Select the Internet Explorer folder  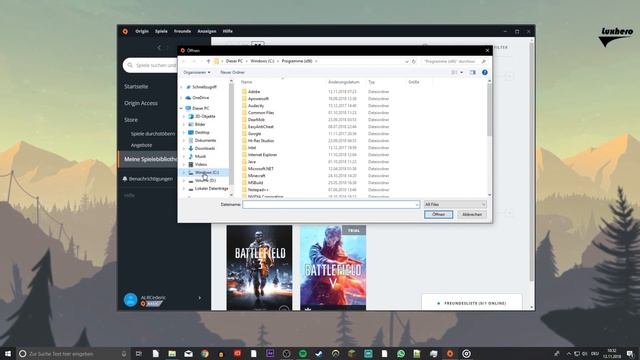262,155
